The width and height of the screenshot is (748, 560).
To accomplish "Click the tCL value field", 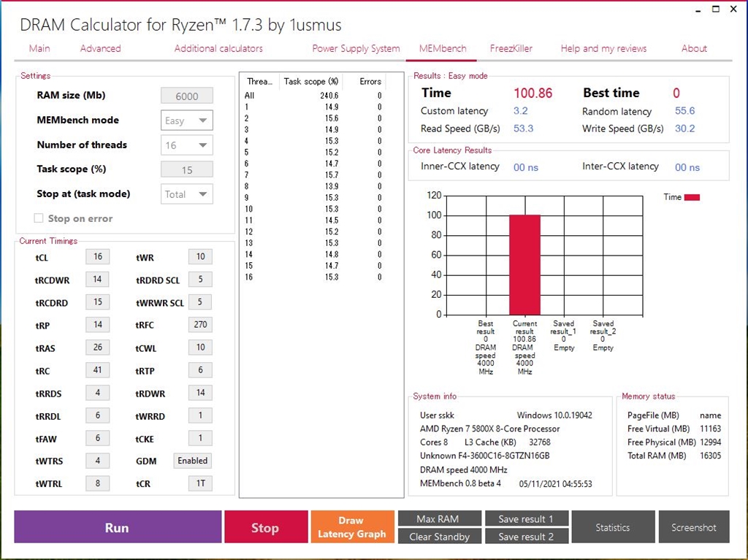I will pos(97,256).
